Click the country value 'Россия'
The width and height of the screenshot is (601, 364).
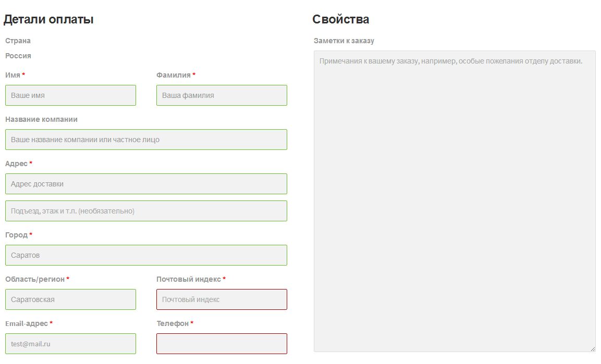pyautogui.click(x=18, y=56)
